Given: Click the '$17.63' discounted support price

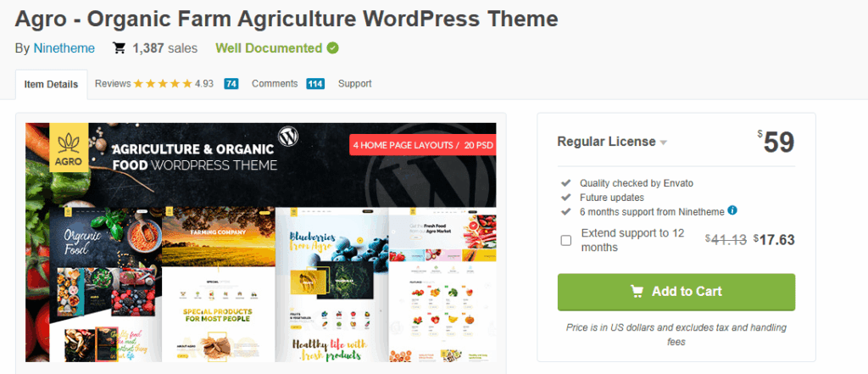Looking at the screenshot, I should (x=774, y=240).
